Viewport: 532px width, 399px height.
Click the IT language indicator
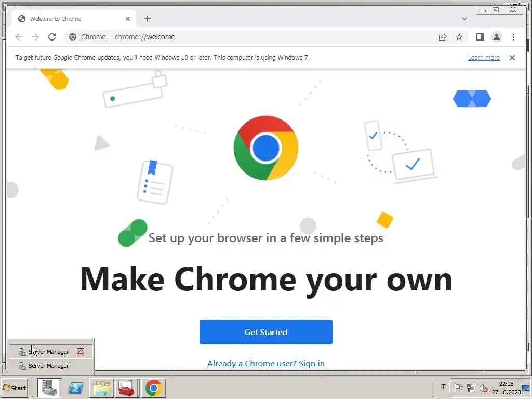tap(442, 387)
